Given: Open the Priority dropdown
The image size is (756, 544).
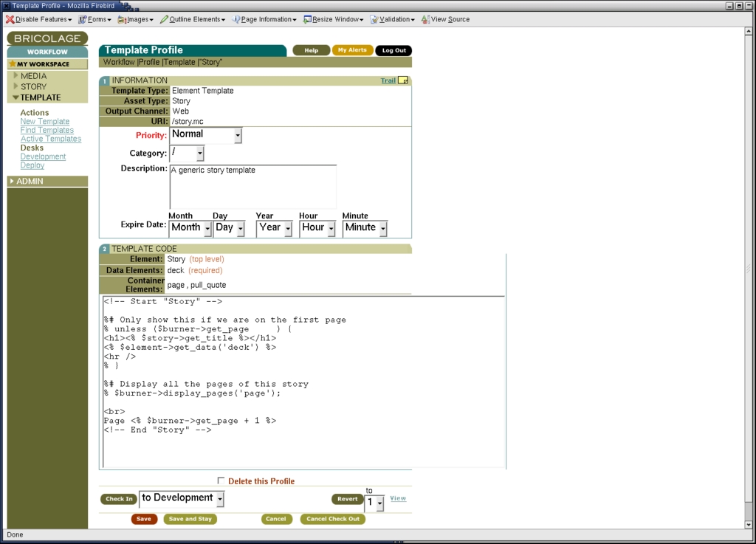Looking at the screenshot, I should (206, 135).
